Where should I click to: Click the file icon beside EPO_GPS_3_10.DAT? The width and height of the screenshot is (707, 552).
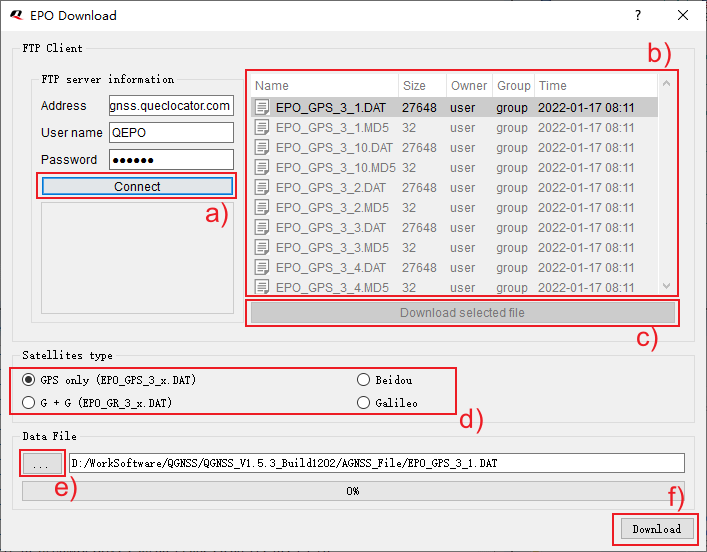[262, 147]
